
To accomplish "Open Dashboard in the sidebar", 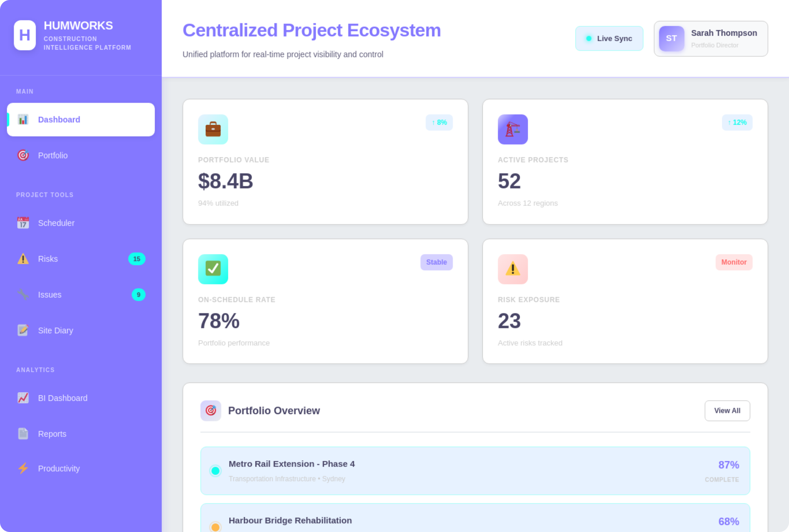I will tap(80, 120).
